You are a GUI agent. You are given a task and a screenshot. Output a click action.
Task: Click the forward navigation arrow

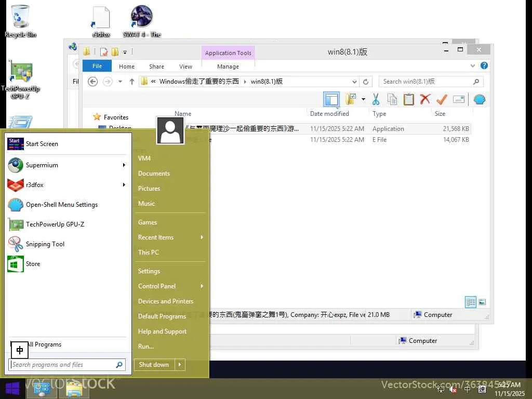(x=108, y=82)
